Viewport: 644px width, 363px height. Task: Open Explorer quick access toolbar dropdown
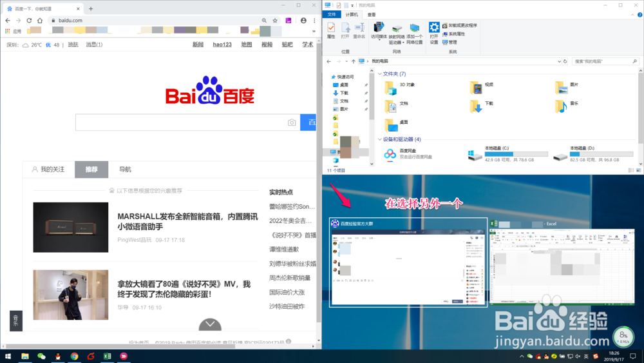pyautogui.click(x=352, y=5)
